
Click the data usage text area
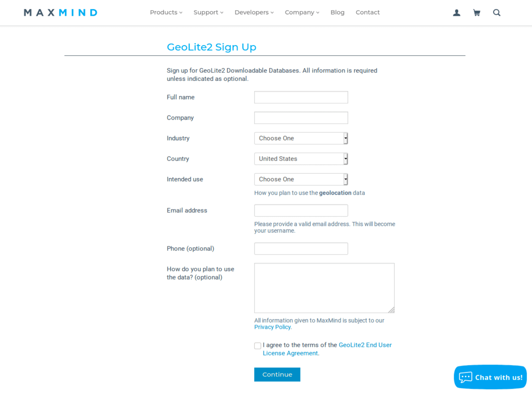pos(324,288)
